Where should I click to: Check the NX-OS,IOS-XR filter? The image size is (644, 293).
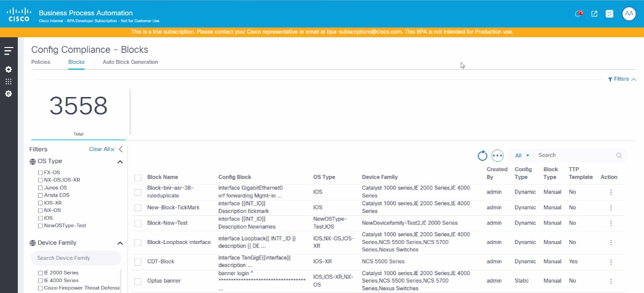[x=41, y=180]
